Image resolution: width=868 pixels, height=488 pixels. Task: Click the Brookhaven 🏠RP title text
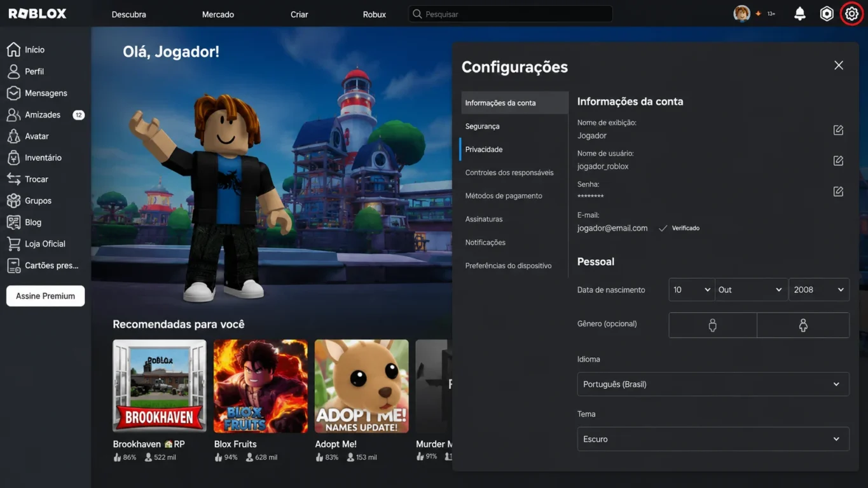(x=149, y=444)
